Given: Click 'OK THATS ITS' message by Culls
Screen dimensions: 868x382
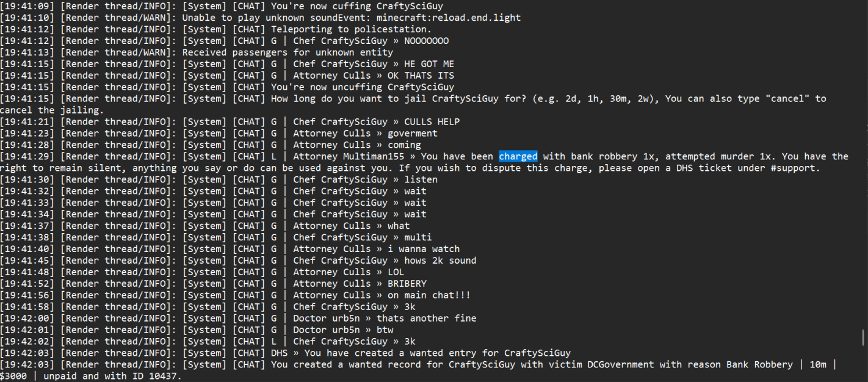Looking at the screenshot, I should click(x=421, y=76).
